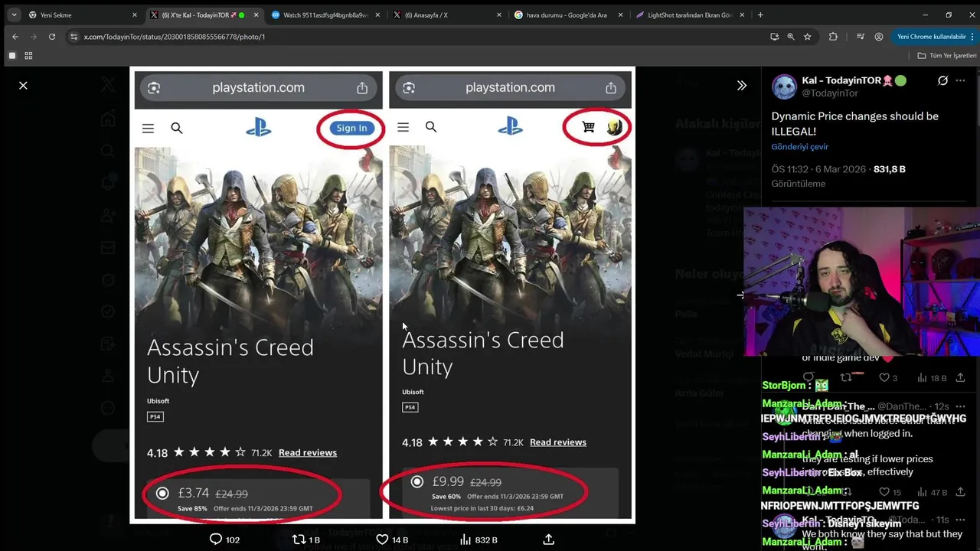Repost the tweet using retweet icon below photo
980x551 pixels.
(x=299, y=540)
